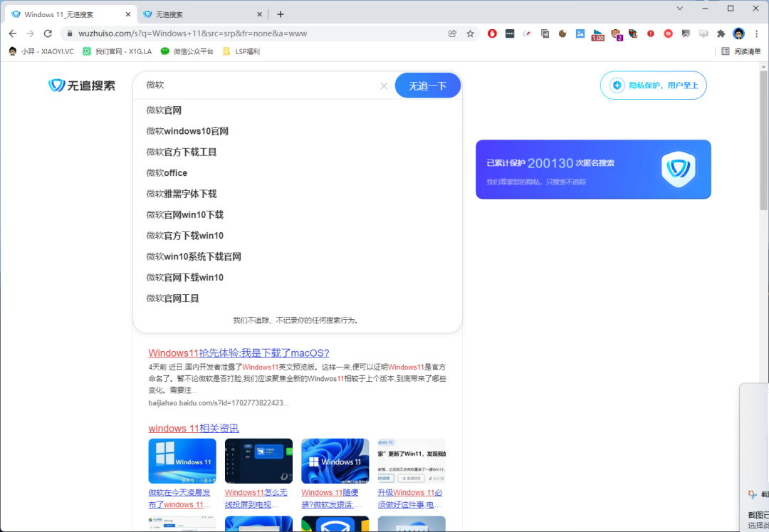Open the windows 11相关资讯 link

tap(194, 428)
